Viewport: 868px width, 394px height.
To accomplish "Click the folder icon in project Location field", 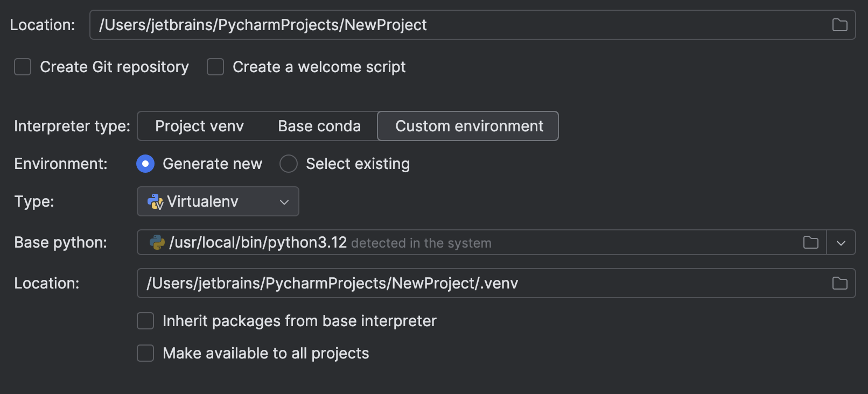I will [x=839, y=25].
